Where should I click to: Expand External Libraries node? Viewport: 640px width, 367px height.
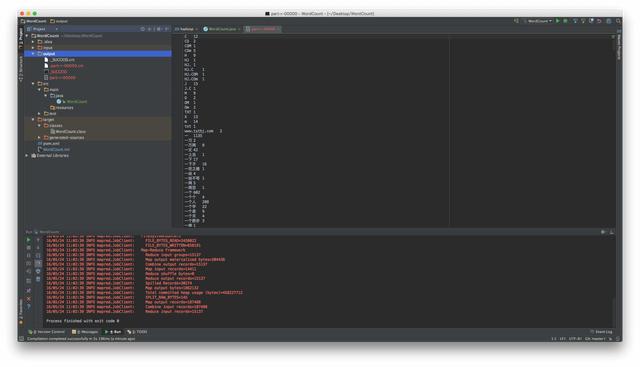[x=27, y=156]
